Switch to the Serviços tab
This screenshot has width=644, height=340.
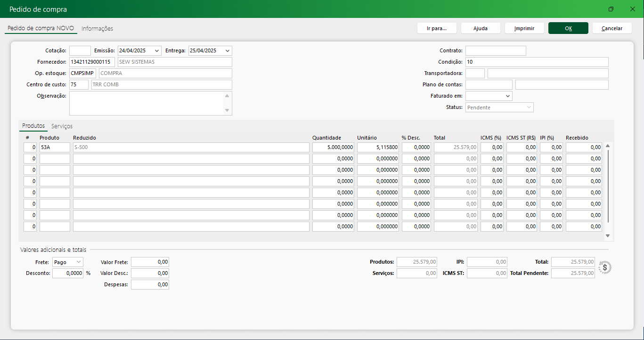pos(62,126)
